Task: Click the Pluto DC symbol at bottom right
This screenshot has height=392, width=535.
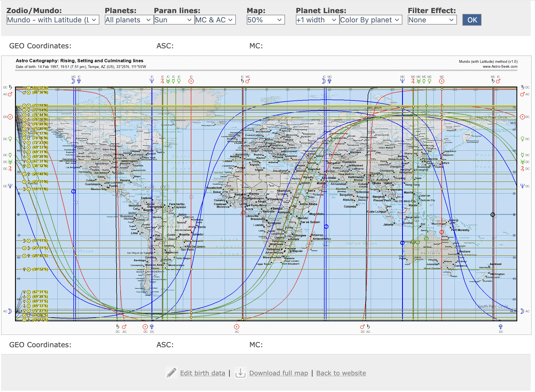Action: (x=500, y=327)
